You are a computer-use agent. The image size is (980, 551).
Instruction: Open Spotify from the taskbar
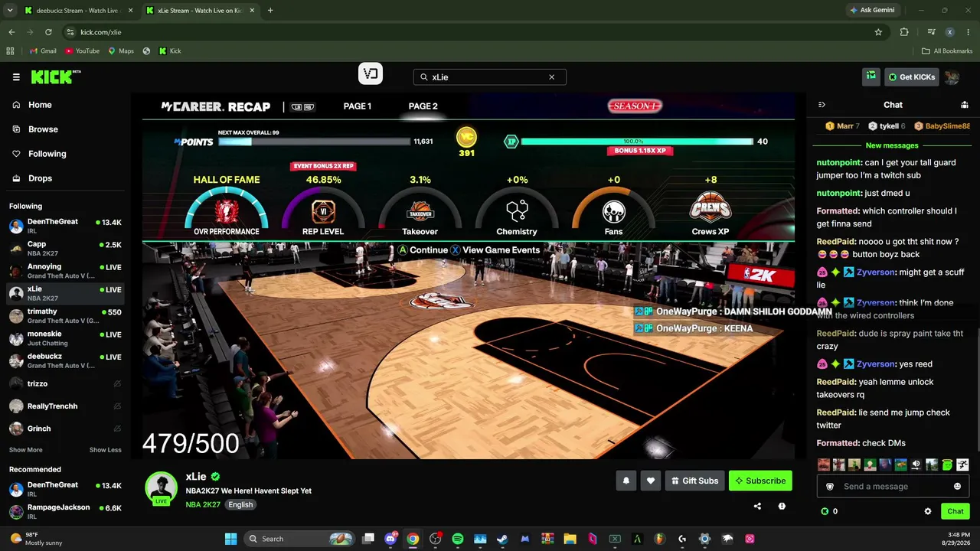click(x=458, y=539)
